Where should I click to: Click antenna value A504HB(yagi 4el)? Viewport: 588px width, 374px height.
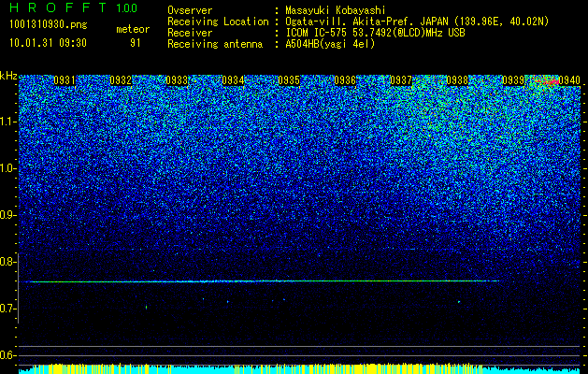click(330, 44)
